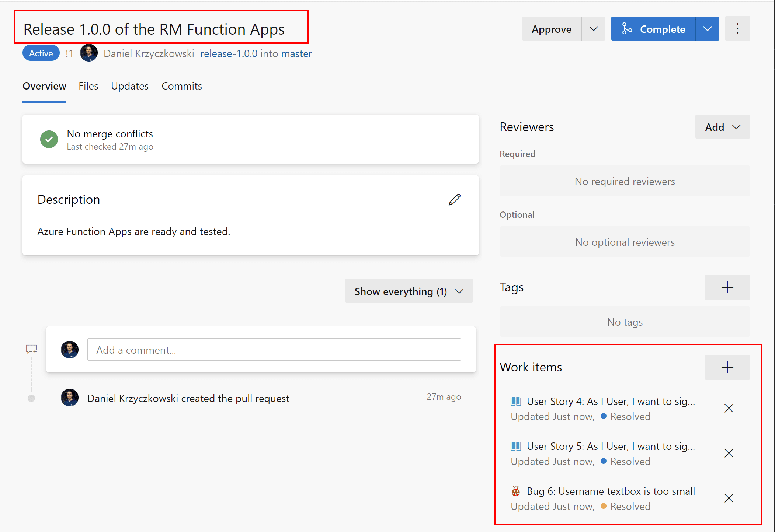This screenshot has height=532, width=775.
Task: Remove User Story 4 from work items
Action: tap(729, 408)
